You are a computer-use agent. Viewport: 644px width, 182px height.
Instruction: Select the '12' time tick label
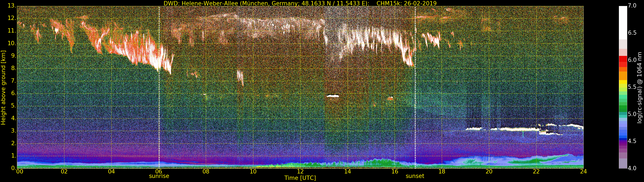300,171
